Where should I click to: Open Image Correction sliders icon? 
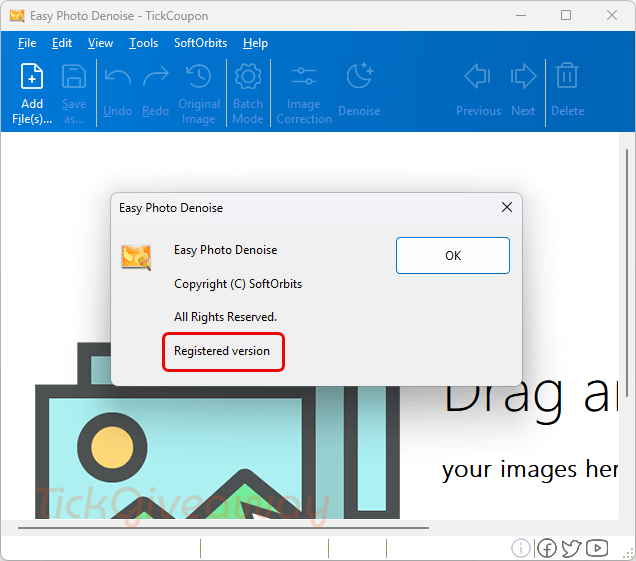pos(304,76)
